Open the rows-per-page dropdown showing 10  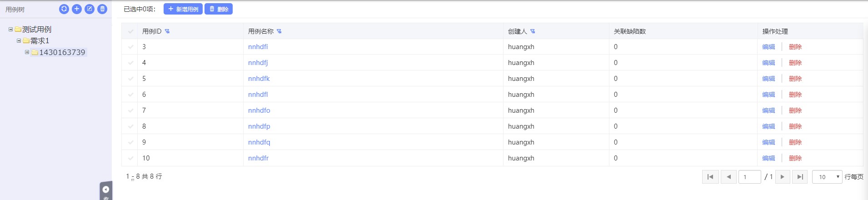[827, 177]
